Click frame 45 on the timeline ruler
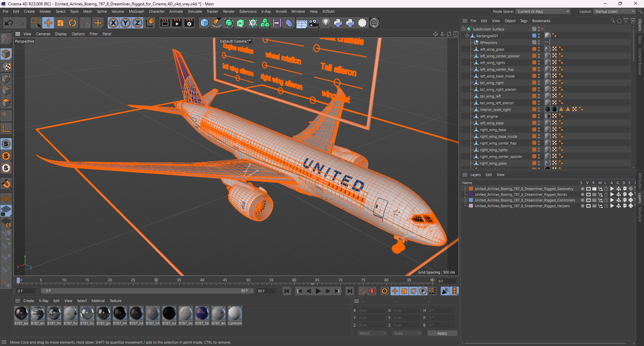644x346 pixels. (x=225, y=280)
